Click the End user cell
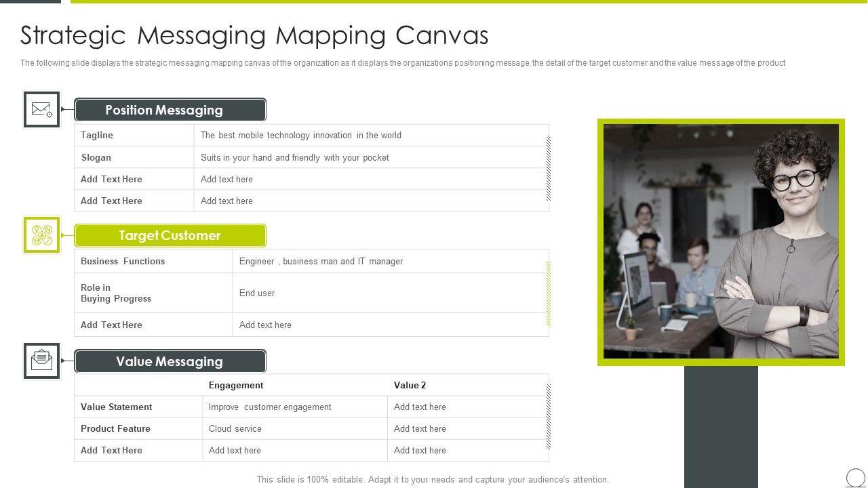 tap(257, 293)
